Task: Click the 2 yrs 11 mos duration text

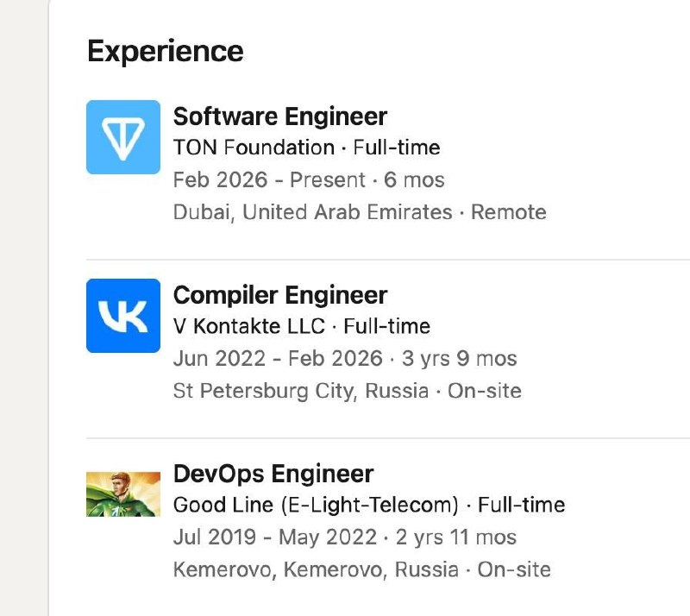Action: [456, 537]
